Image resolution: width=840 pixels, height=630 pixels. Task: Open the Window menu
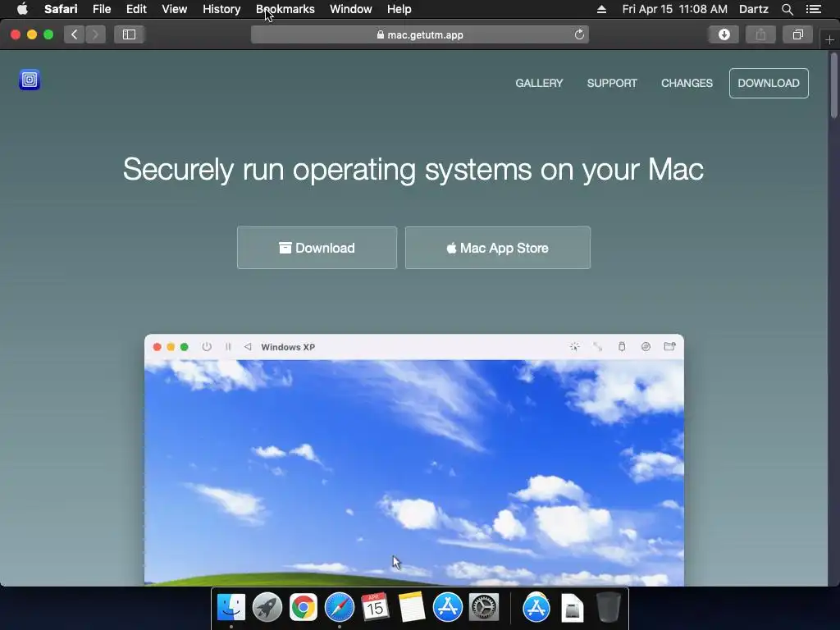pos(351,9)
